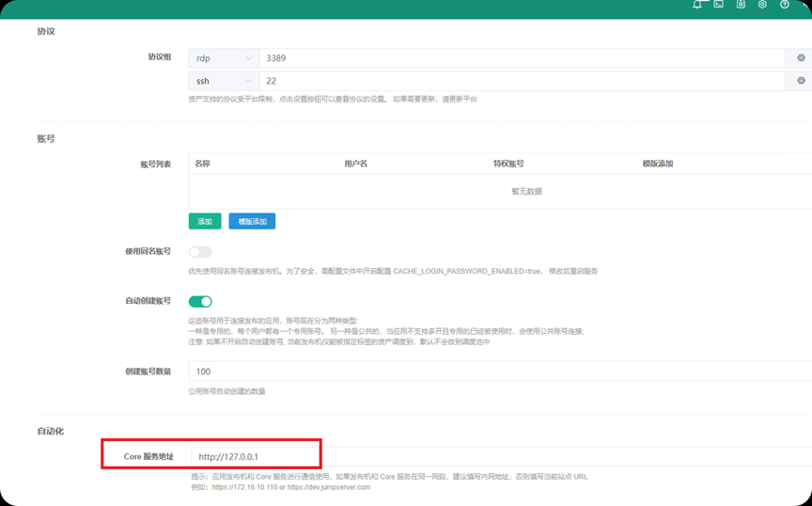Click the 特权账号 column header

[x=508, y=164]
